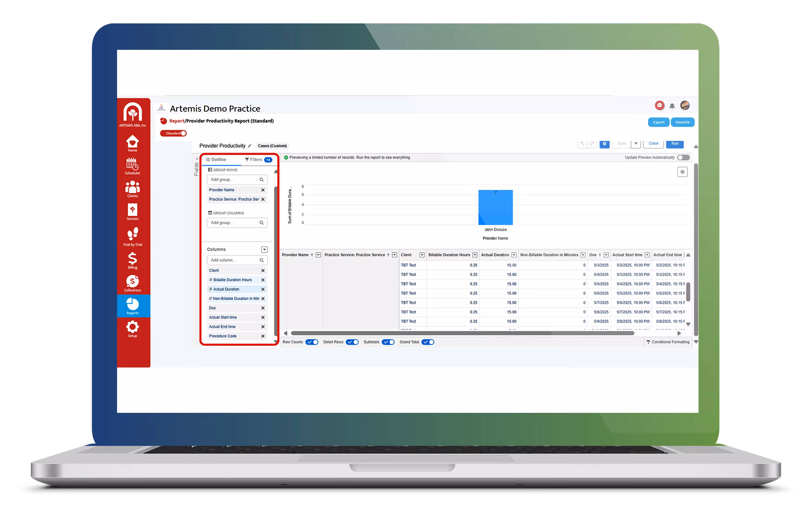Click the Export button
Viewport: 812px width, 518px height.
(x=658, y=122)
